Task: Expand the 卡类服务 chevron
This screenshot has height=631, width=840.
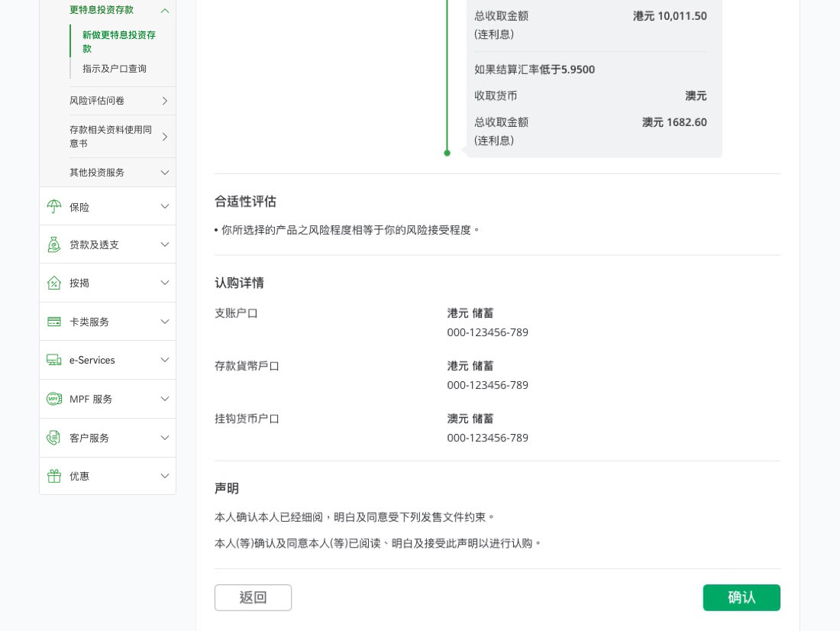Action: [165, 322]
